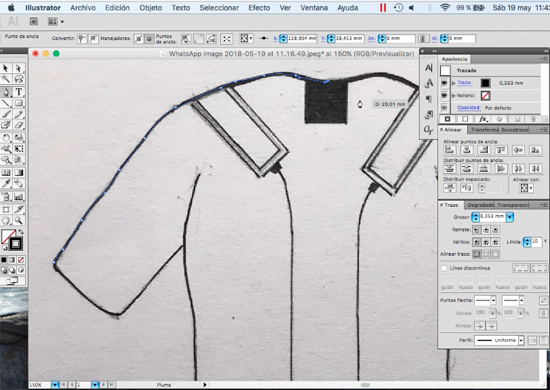Select the Hand tool
Viewport: 550px width, 390px height.
tap(6, 220)
